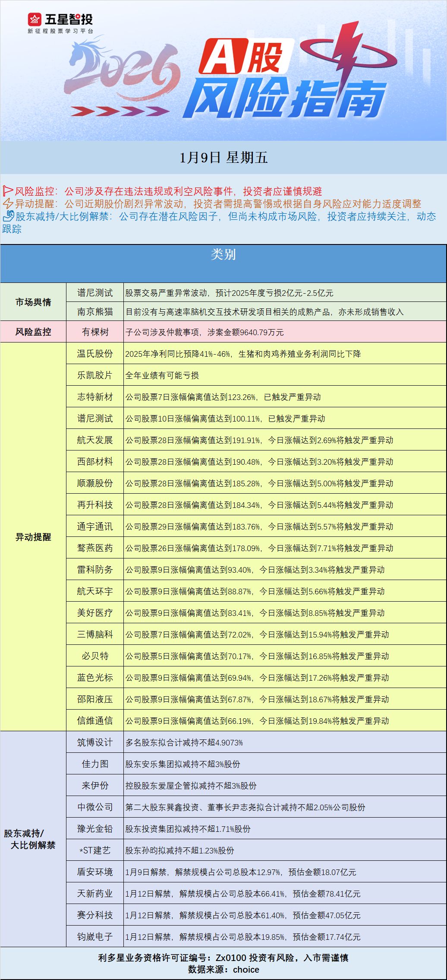The width and height of the screenshot is (447, 980).
Task: Click the 西部材料 stock name
Action: pyautogui.click(x=95, y=461)
